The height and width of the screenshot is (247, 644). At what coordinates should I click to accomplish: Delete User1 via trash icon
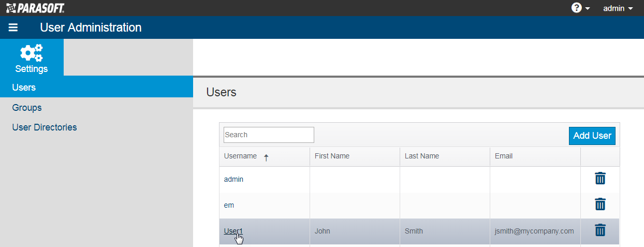coord(600,230)
